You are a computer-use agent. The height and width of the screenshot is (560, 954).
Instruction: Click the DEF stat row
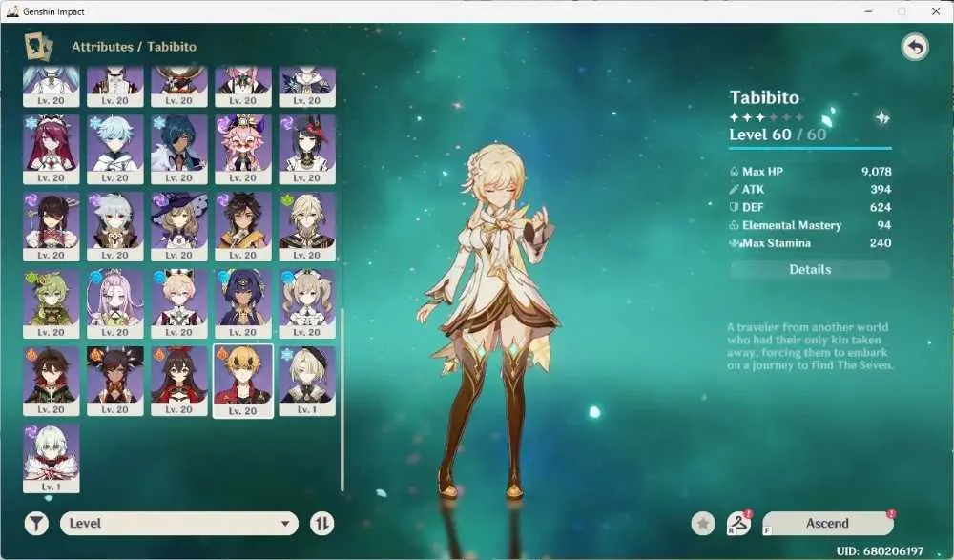[x=810, y=207]
